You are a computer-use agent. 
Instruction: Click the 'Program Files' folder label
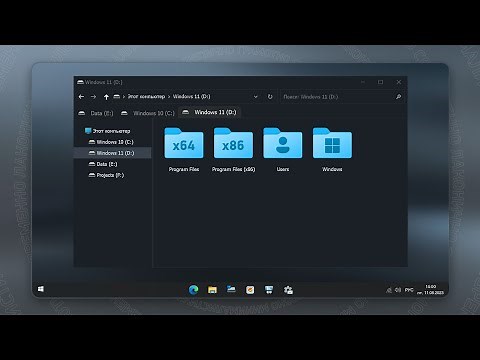pos(184,169)
